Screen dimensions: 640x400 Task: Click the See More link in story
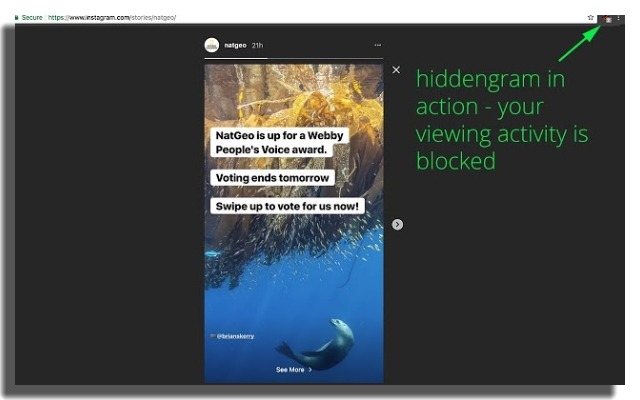tap(293, 370)
